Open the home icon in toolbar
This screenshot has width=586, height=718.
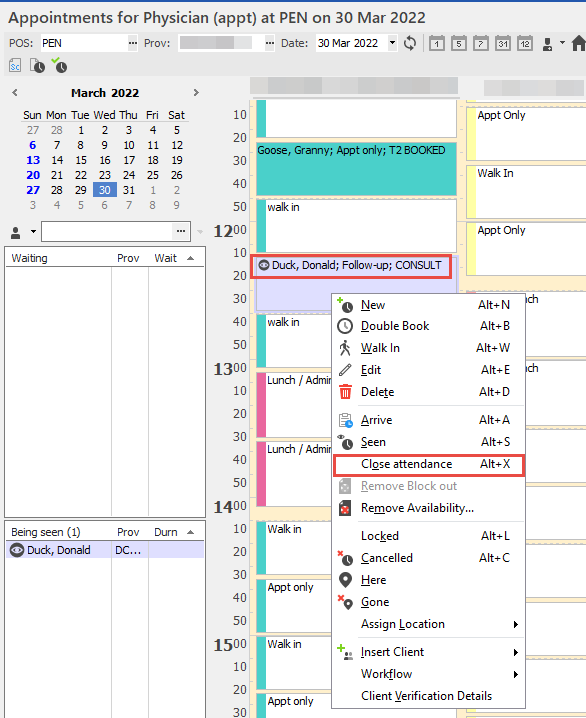(579, 44)
